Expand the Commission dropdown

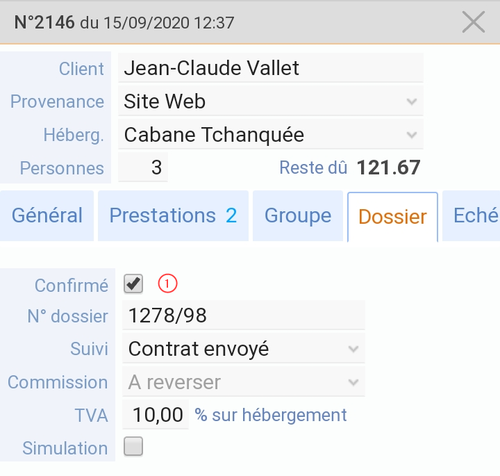[243, 382]
